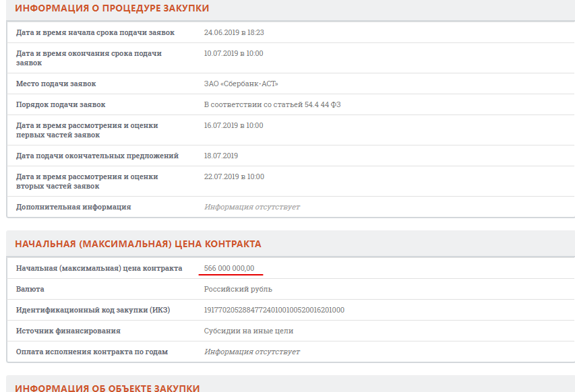
Task: Click label 'Дата и время окончания срока подачи заявок'
Action: point(89,58)
